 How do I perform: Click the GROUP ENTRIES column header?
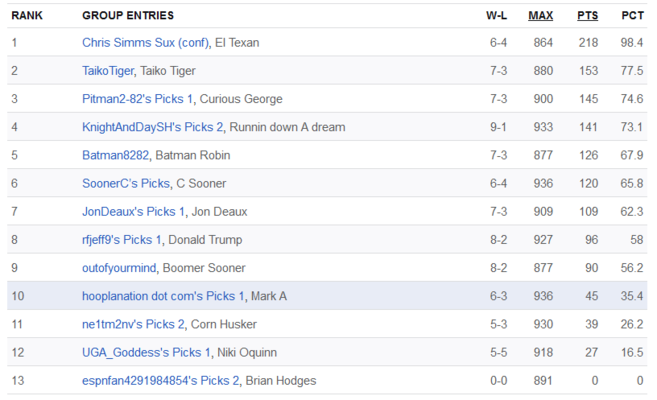point(128,15)
